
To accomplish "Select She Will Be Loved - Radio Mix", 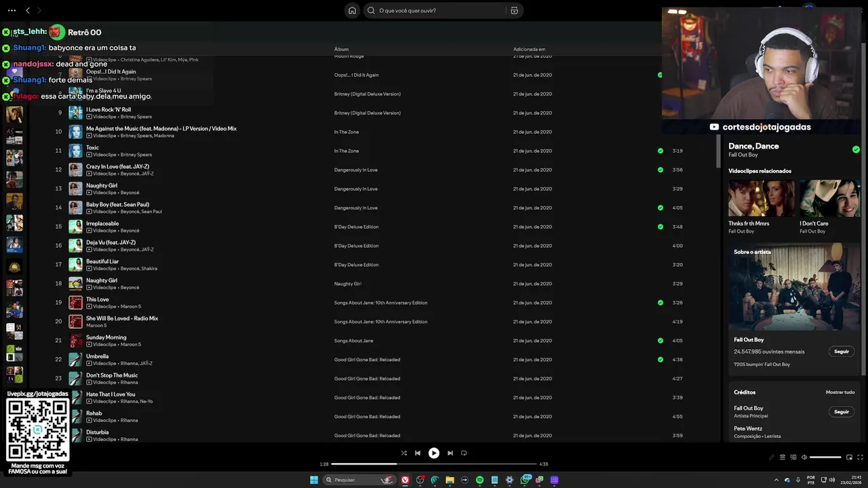I will (122, 318).
